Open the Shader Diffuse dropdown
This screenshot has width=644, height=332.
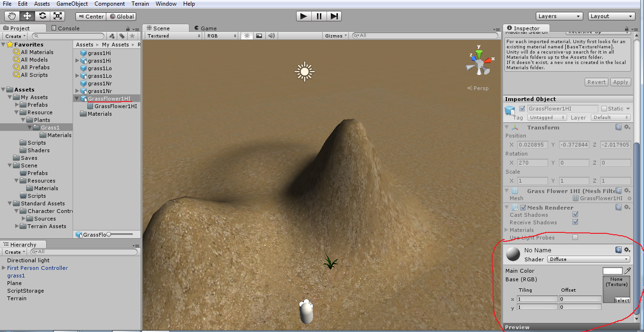click(x=588, y=259)
